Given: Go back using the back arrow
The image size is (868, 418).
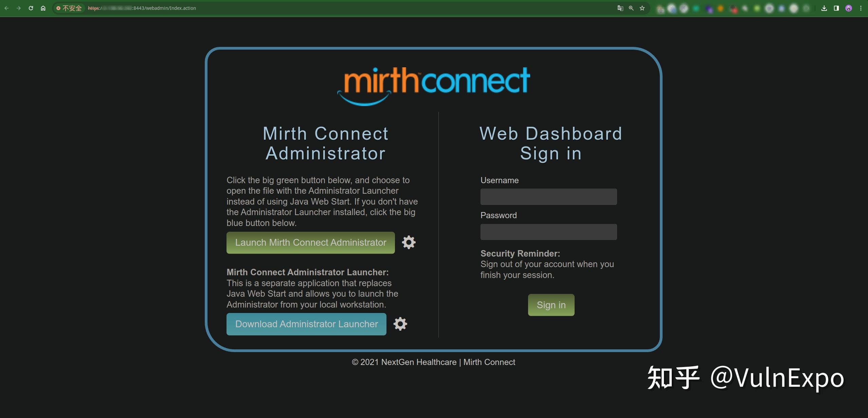Looking at the screenshot, I should click(x=7, y=8).
